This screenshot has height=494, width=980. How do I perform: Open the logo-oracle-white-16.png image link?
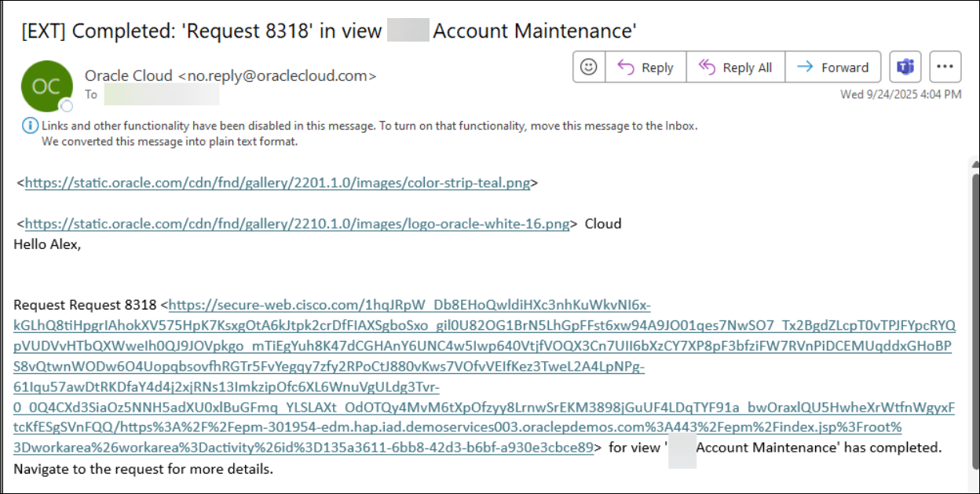[x=297, y=224]
